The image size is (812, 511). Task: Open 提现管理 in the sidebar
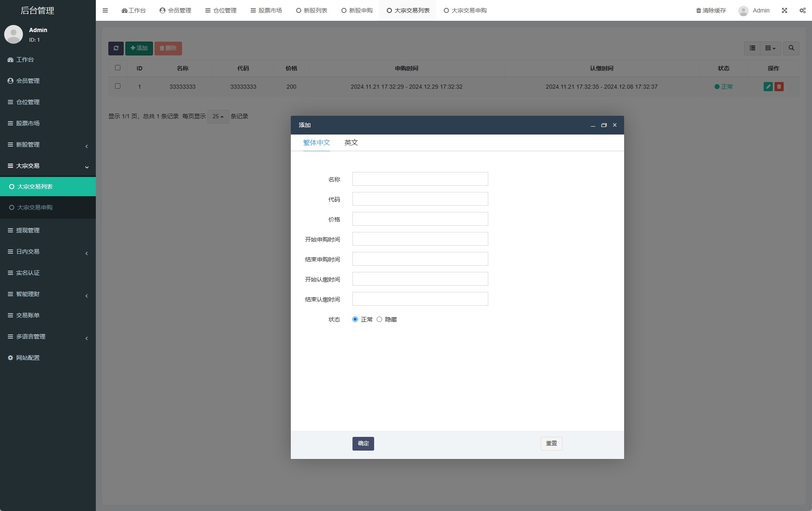48,230
